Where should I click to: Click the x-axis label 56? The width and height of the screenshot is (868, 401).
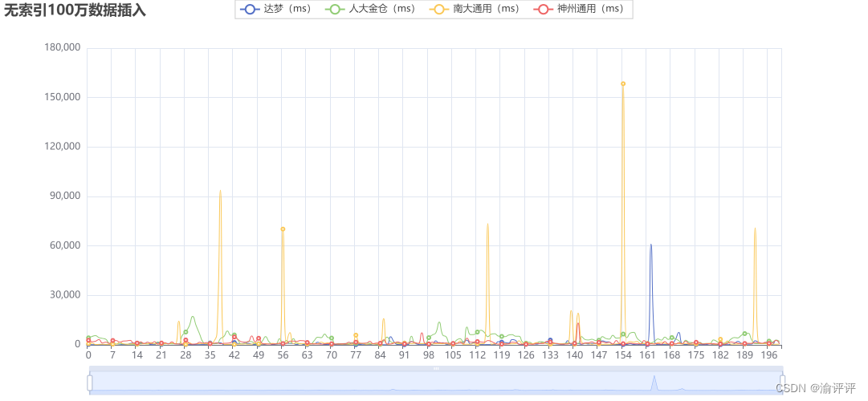(283, 355)
